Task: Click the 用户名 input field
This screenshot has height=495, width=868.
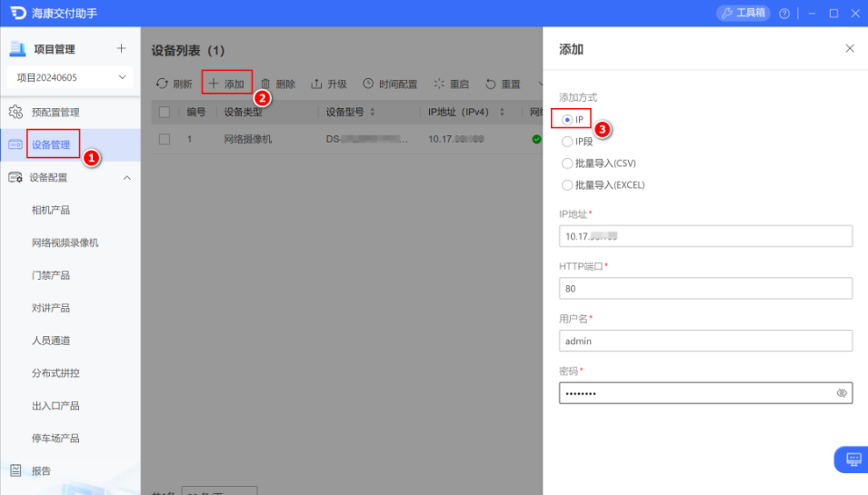Action: click(705, 341)
